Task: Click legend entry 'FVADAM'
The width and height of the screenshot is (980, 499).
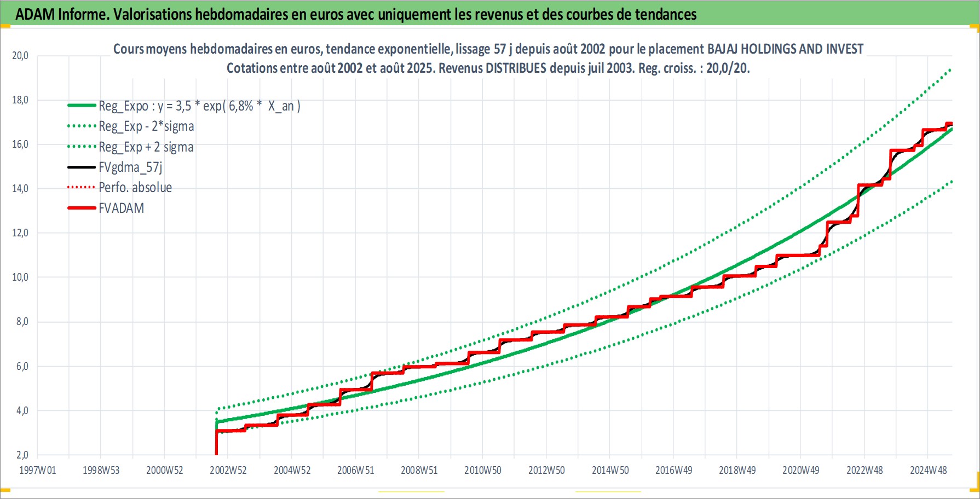Action: (122, 208)
